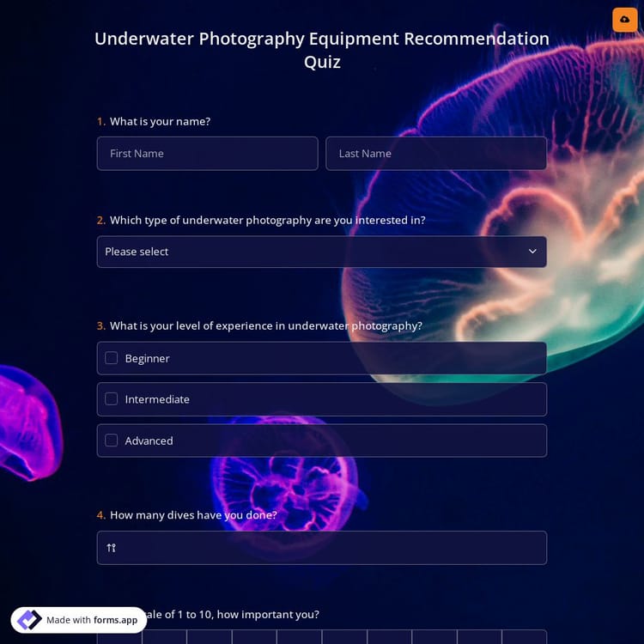Enable the Advanced checkbox
The width and height of the screenshot is (644, 644).
pyautogui.click(x=112, y=440)
